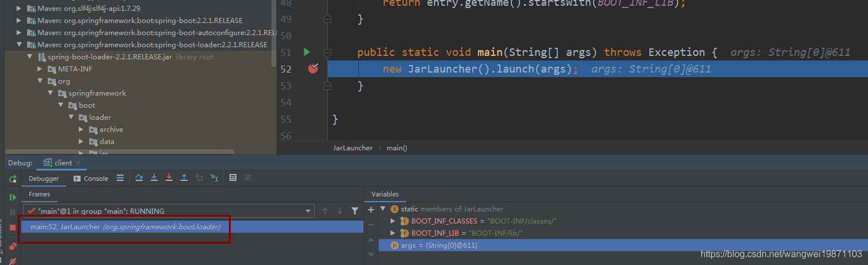Screen dimensions: 868x265
Task: Click Force Step Into red arrow icon
Action: [169, 178]
